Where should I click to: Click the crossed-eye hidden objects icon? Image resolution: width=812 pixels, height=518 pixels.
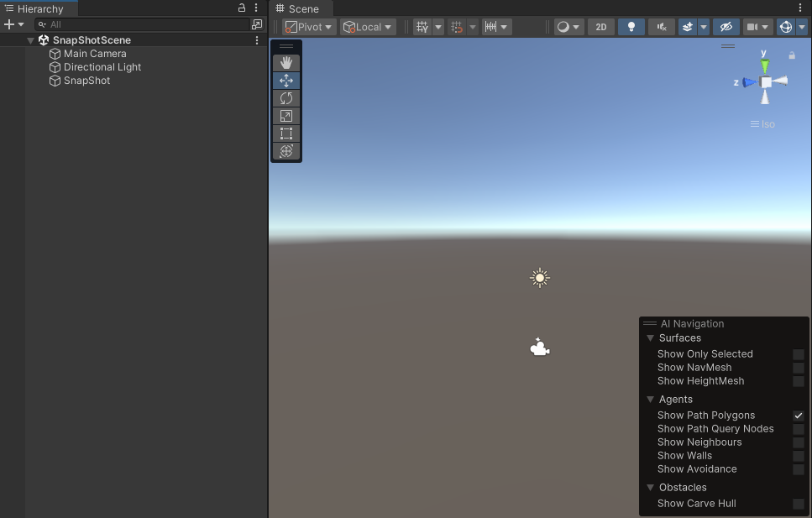tap(726, 27)
